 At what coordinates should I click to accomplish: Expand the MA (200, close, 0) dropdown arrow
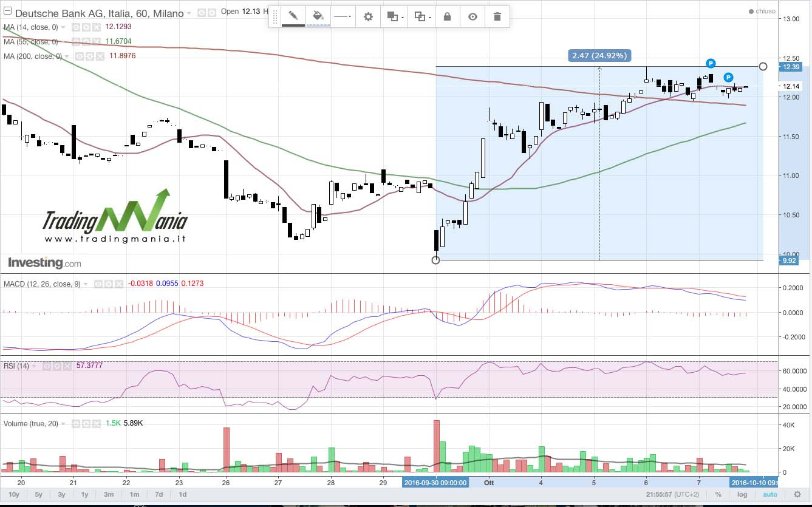coord(67,56)
